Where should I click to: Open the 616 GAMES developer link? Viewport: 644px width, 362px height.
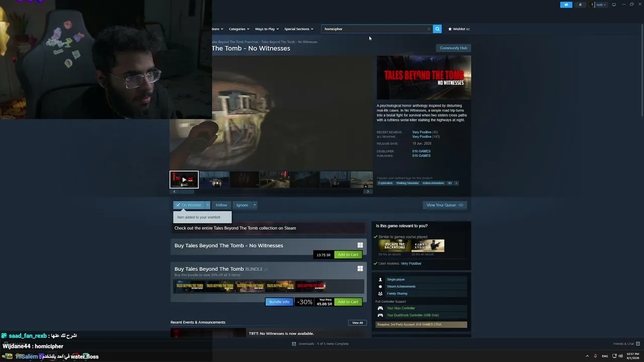[x=422, y=151]
